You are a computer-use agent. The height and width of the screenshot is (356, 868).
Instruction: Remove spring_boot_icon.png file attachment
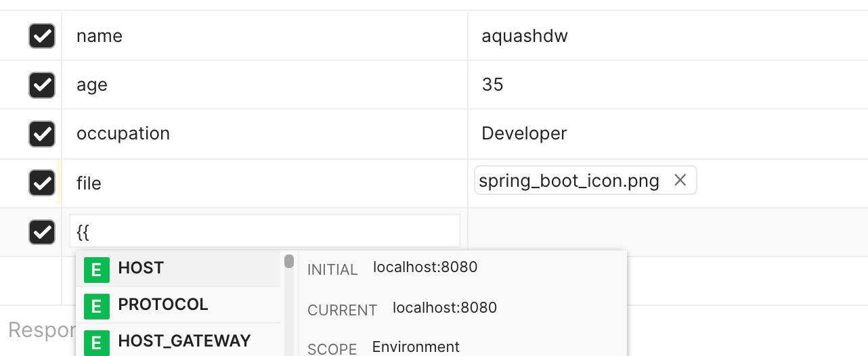(x=680, y=180)
